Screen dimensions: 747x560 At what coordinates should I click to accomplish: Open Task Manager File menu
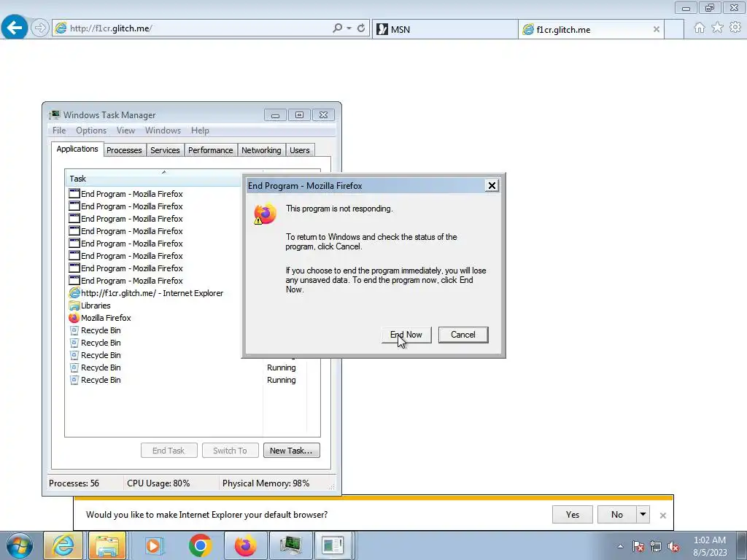click(x=59, y=131)
